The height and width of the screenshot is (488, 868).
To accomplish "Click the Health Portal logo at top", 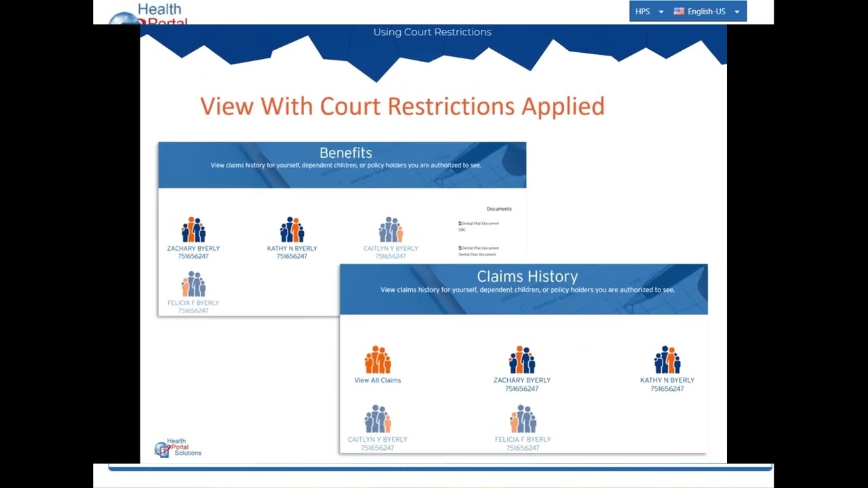I will pos(148,14).
